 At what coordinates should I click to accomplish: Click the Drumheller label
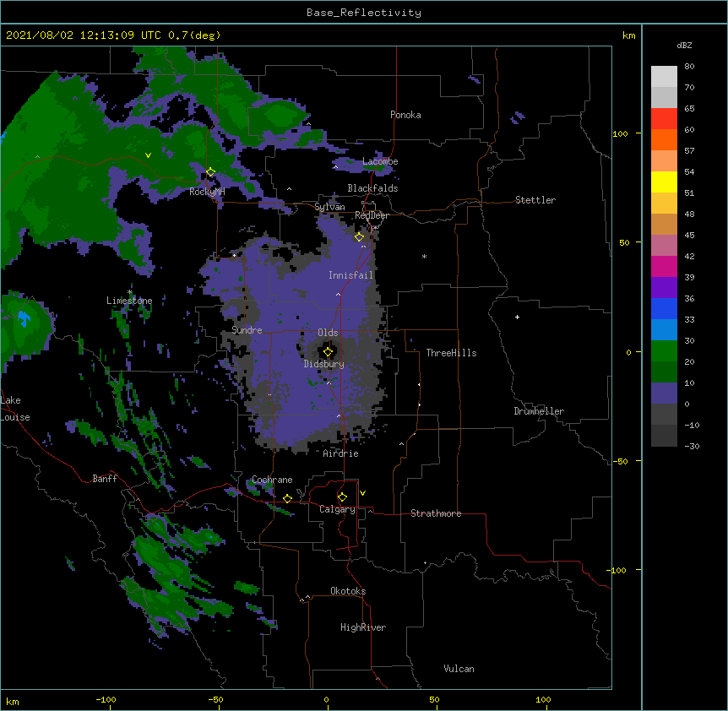(x=539, y=411)
